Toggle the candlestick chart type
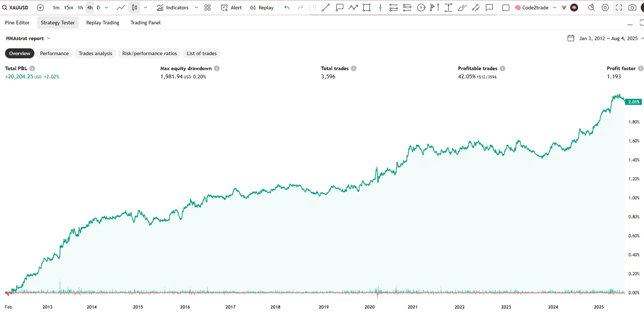Screen dimensions: 644x315 (134, 7)
